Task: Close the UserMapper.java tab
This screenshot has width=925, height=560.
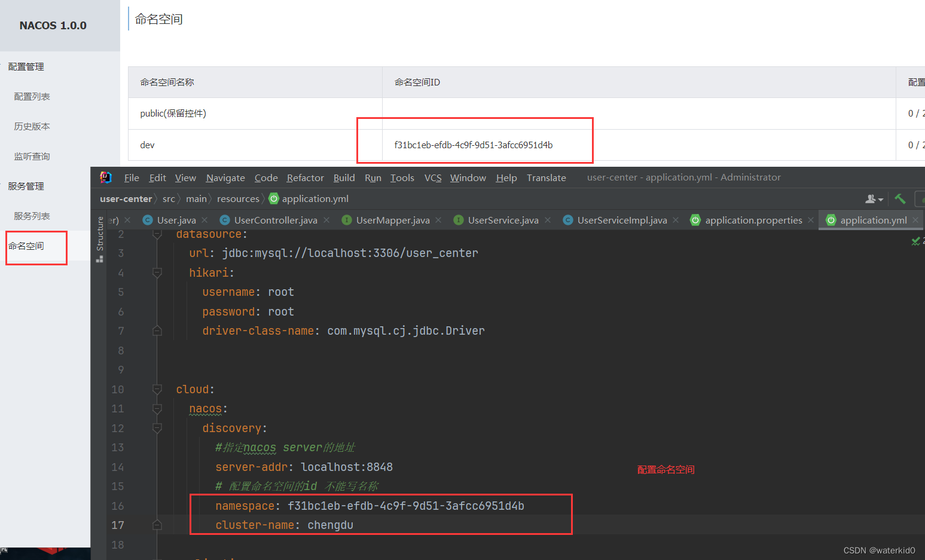Action: 438,220
